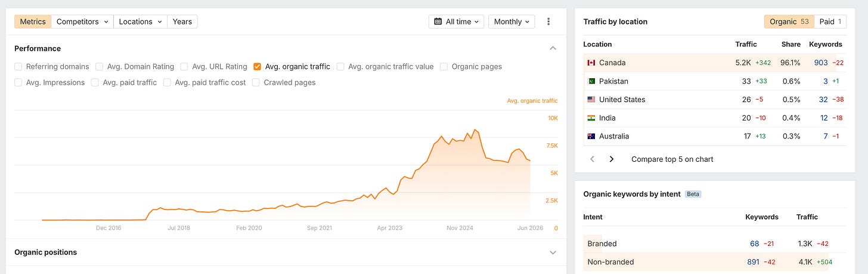
Task: Click the United States flag icon
Action: pyautogui.click(x=591, y=100)
